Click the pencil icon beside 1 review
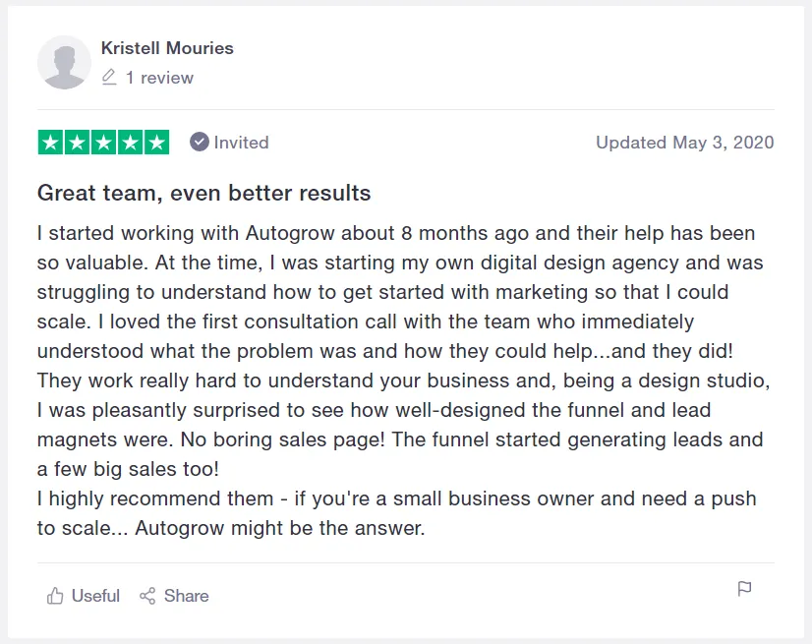812x644 pixels. pos(108,76)
